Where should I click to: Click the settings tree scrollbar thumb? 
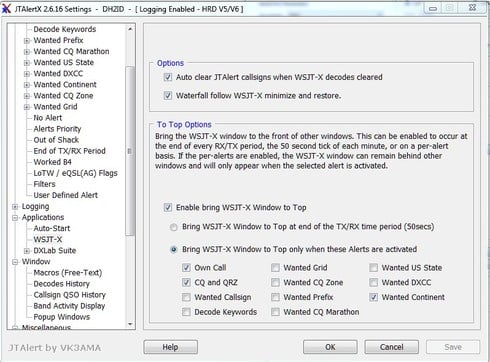[130, 151]
